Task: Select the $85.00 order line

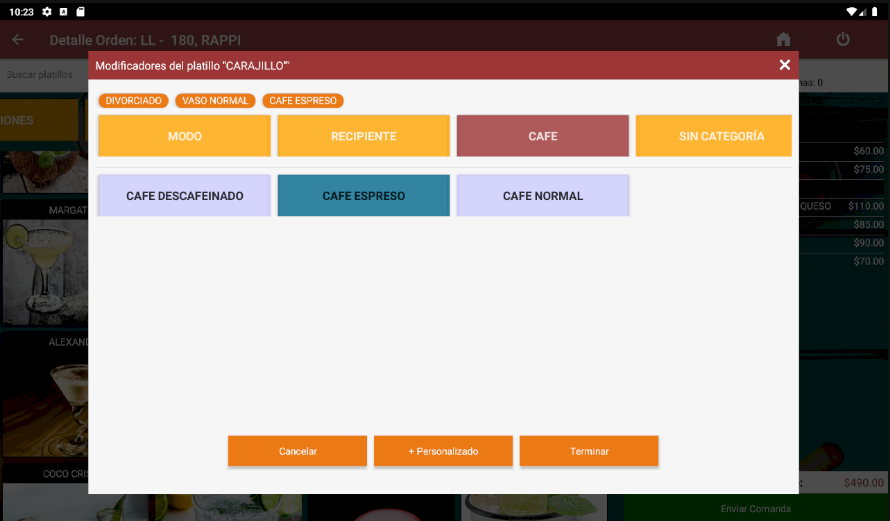Action: click(842, 224)
